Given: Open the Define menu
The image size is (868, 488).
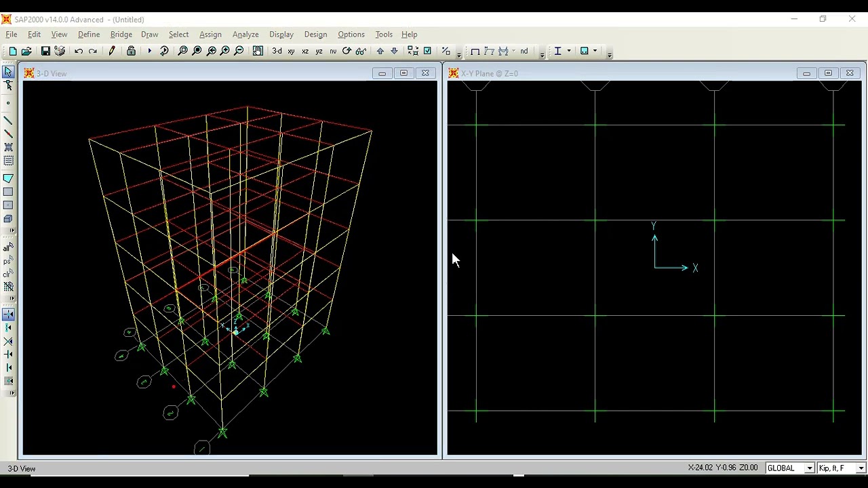Looking at the screenshot, I should pyautogui.click(x=89, y=34).
